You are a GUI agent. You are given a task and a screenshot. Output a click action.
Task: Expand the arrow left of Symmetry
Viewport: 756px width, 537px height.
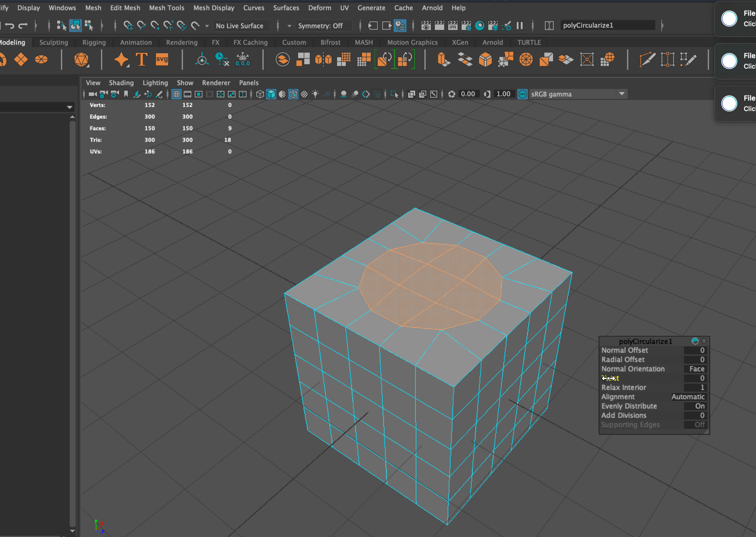[289, 26]
